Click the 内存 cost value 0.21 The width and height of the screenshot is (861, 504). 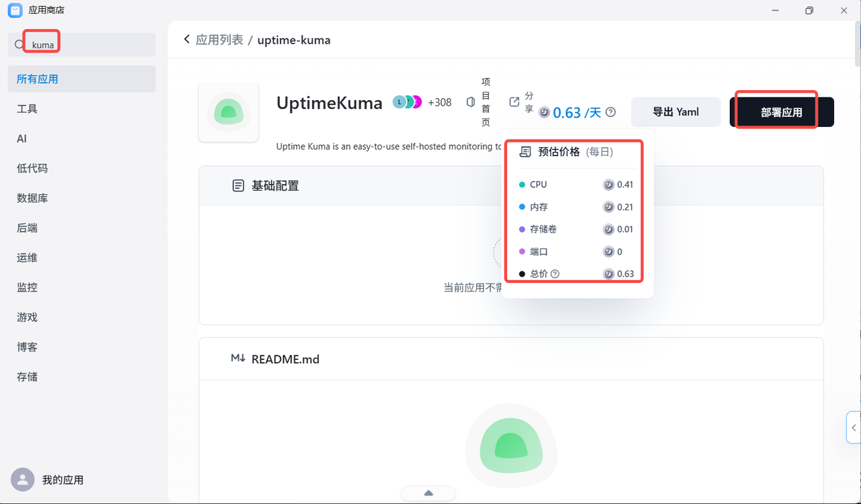pos(625,207)
